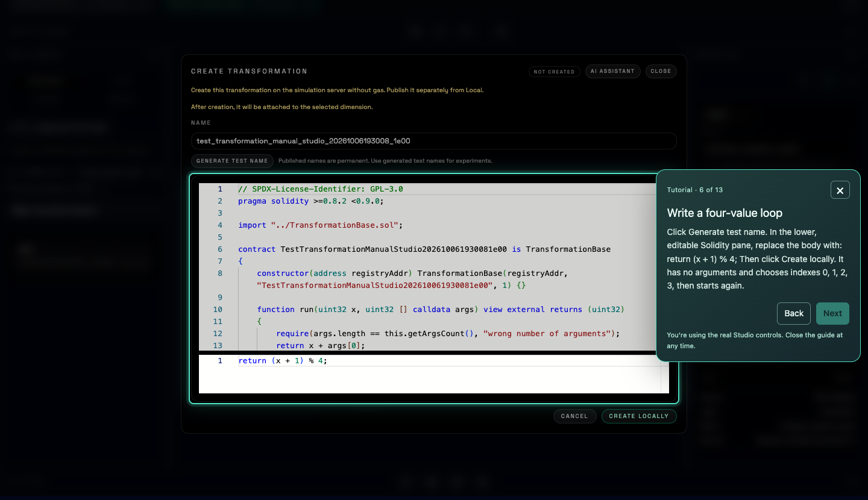
Task: Click the import TransformationBase.sol line
Action: (320, 225)
